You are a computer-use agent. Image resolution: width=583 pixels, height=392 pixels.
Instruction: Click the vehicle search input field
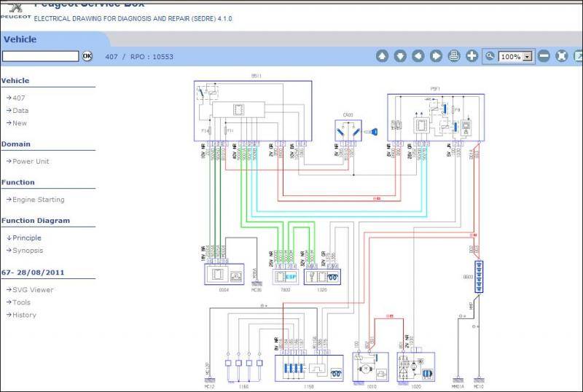click(40, 56)
